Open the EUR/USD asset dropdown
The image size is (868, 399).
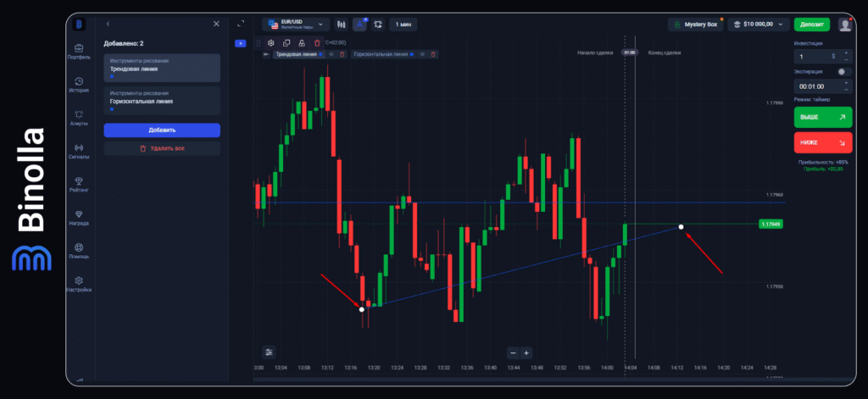[x=295, y=25]
